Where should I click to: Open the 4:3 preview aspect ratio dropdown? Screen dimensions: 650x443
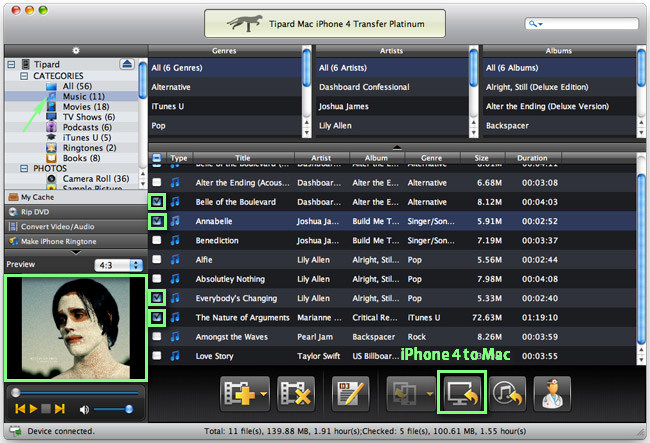(119, 265)
